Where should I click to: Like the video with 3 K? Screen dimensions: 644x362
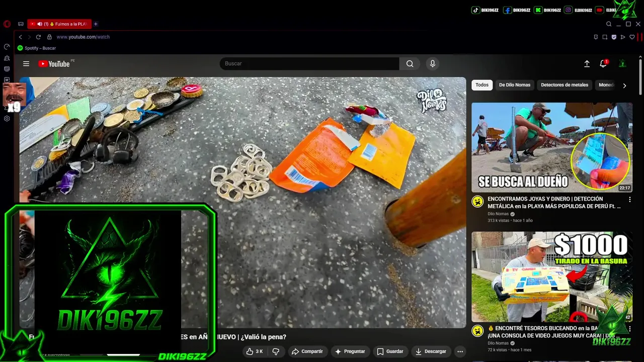[x=255, y=351]
